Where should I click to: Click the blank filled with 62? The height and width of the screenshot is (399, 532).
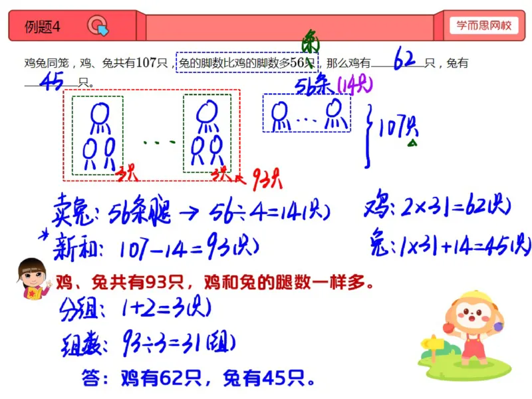point(398,60)
